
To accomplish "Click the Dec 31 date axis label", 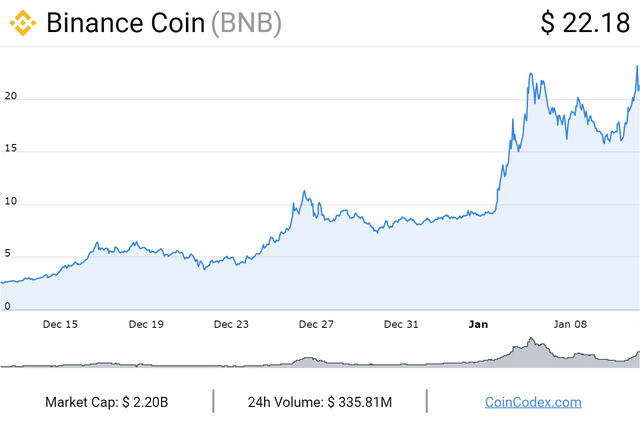I will tap(401, 324).
